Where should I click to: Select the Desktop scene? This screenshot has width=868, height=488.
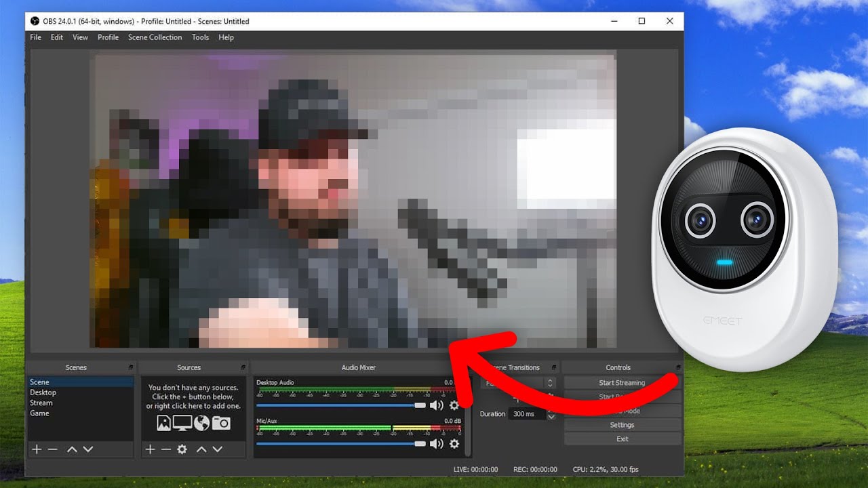[x=80, y=392]
